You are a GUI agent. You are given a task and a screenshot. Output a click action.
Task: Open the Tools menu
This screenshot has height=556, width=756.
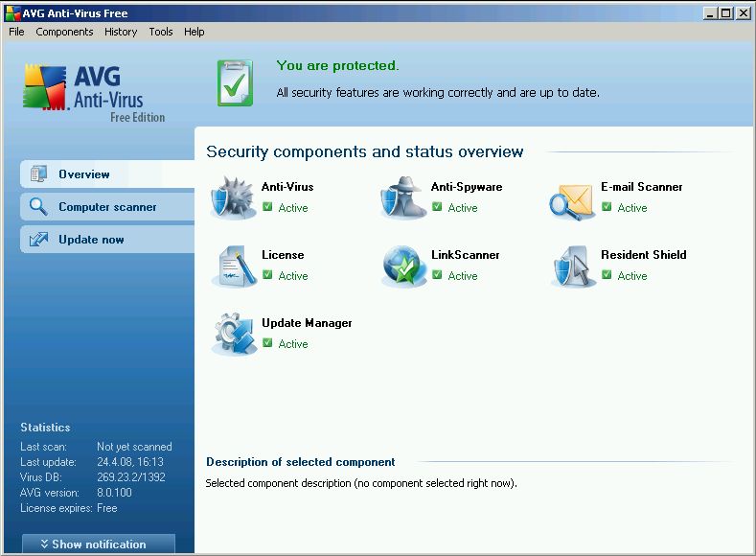point(161,32)
